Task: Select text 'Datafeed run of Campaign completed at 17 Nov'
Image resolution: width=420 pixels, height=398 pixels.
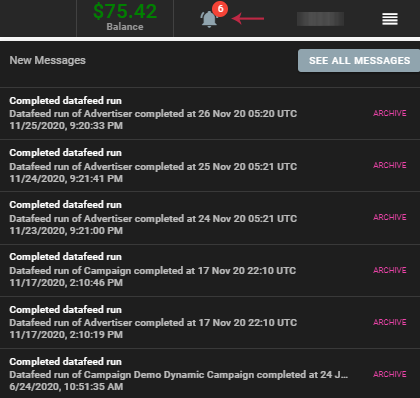Action: coord(121,271)
